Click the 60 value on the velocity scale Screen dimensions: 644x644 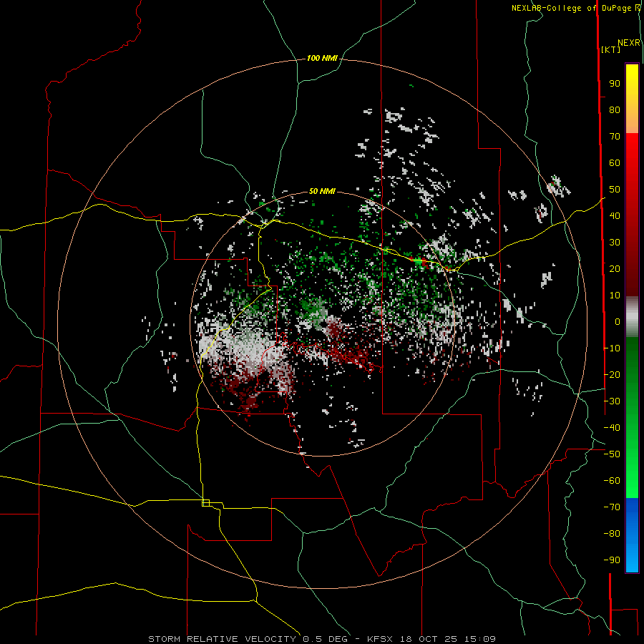tap(615, 163)
